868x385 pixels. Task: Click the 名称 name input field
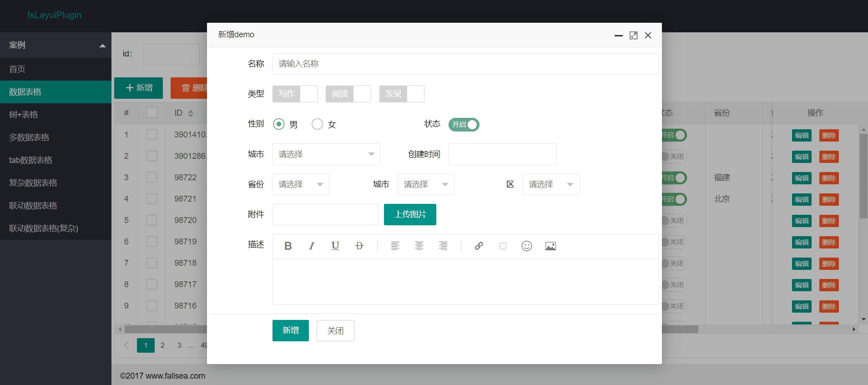pyautogui.click(x=465, y=64)
